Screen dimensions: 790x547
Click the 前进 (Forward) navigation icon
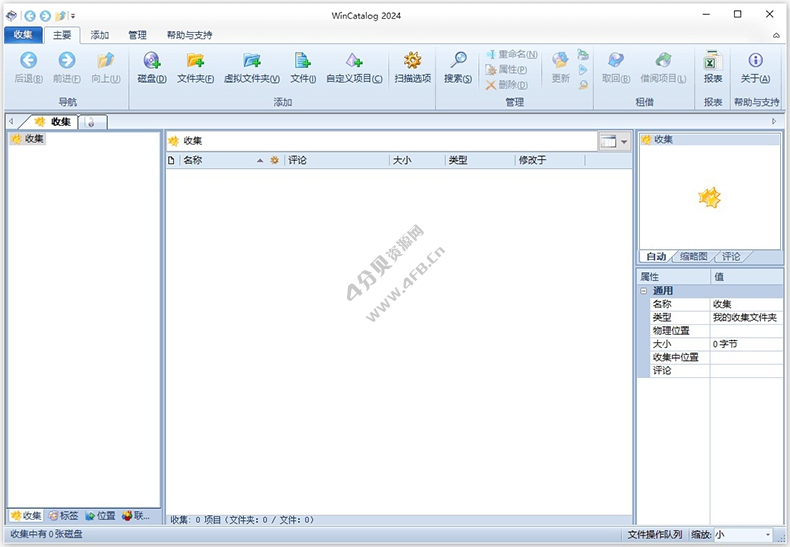click(67, 60)
